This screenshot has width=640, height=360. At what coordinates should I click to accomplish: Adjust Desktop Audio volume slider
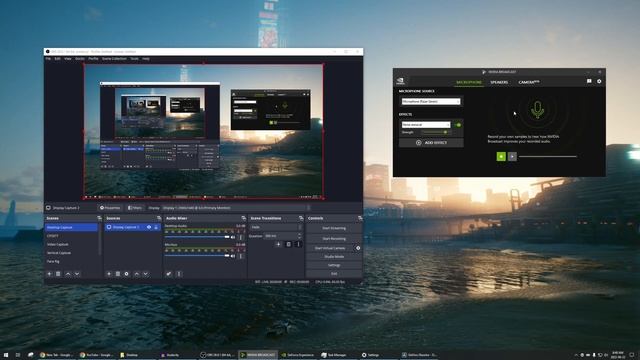click(197, 237)
